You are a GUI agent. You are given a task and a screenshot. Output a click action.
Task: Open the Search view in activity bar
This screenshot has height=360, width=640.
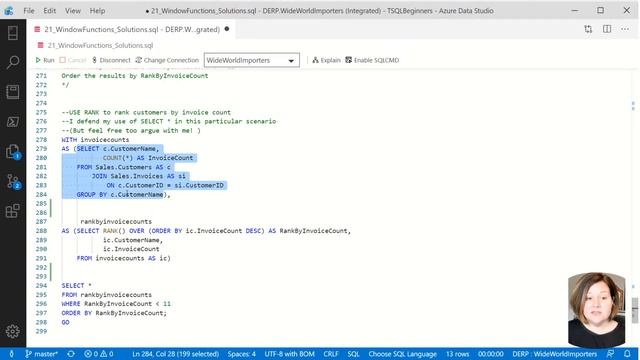point(13,62)
